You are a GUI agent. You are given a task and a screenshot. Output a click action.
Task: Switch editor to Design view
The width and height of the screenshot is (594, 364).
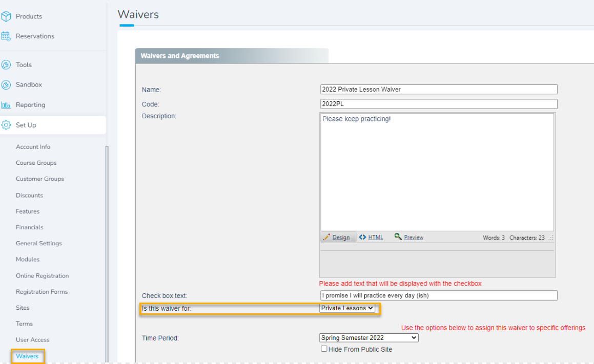pyautogui.click(x=339, y=237)
